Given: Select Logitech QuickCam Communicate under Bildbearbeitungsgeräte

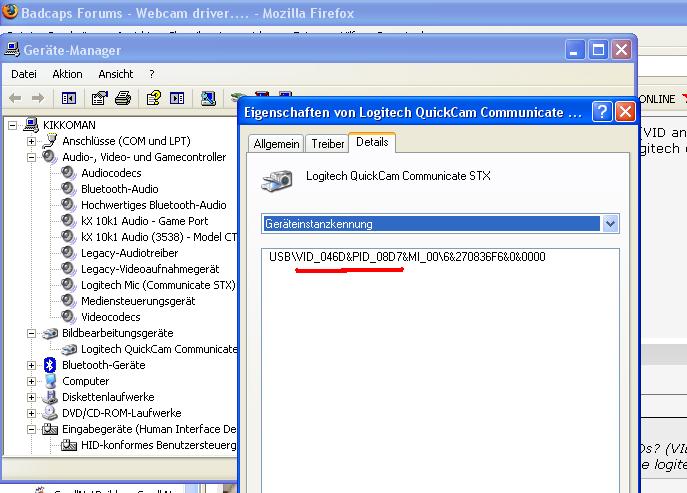Looking at the screenshot, I should click(159, 349).
